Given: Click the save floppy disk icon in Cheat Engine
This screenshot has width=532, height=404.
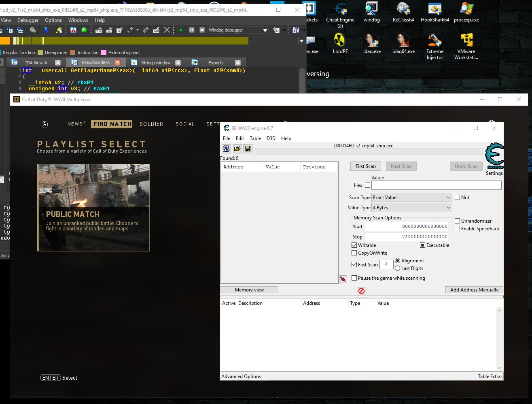Looking at the screenshot, I should (x=248, y=149).
